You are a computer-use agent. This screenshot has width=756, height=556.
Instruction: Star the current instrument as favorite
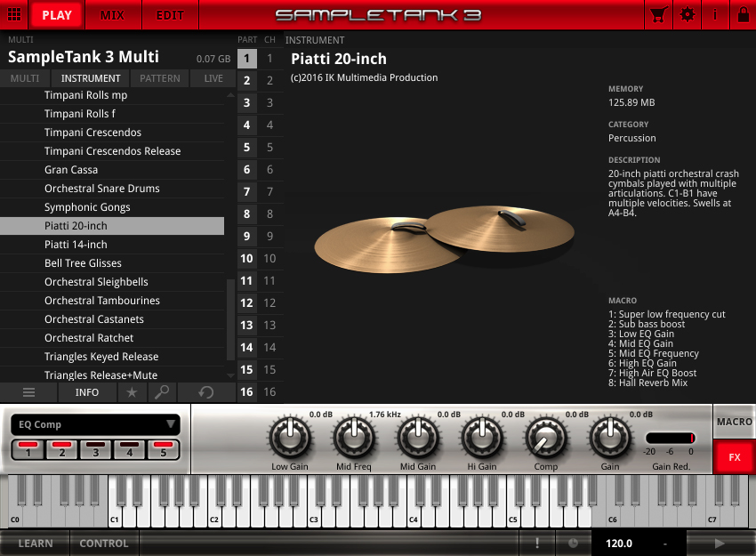click(x=132, y=392)
